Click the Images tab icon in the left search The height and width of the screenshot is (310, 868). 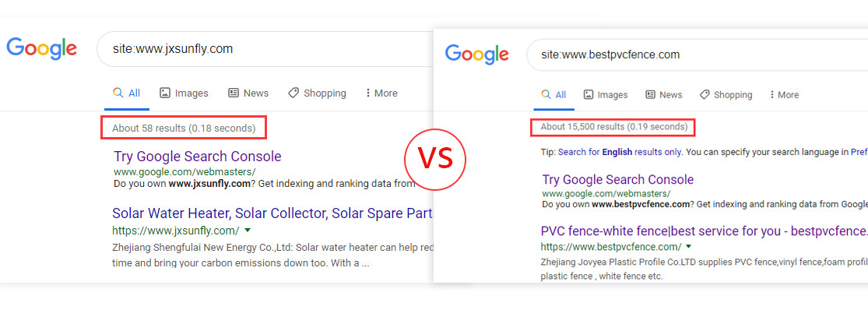point(164,93)
